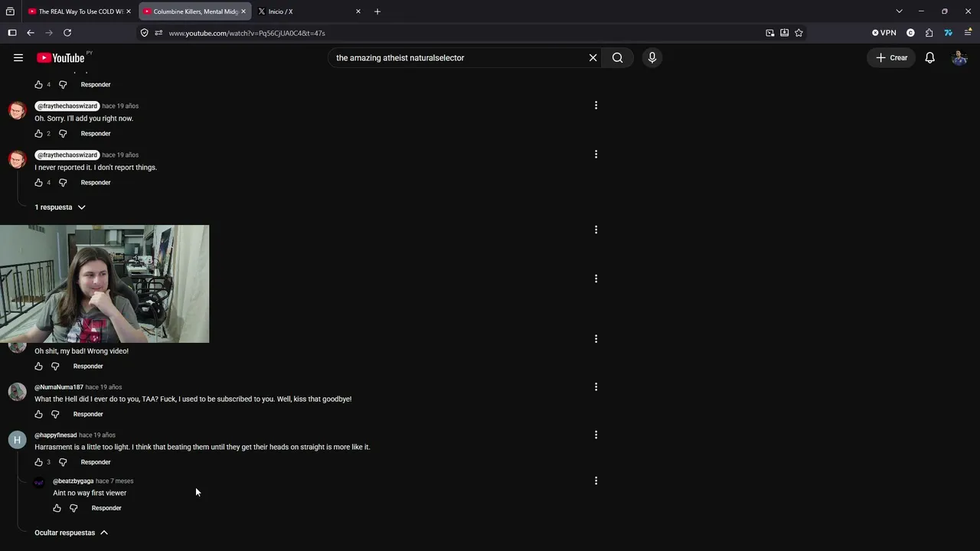Start voice search with microphone icon
Screen dimensions: 980x551
(652, 57)
